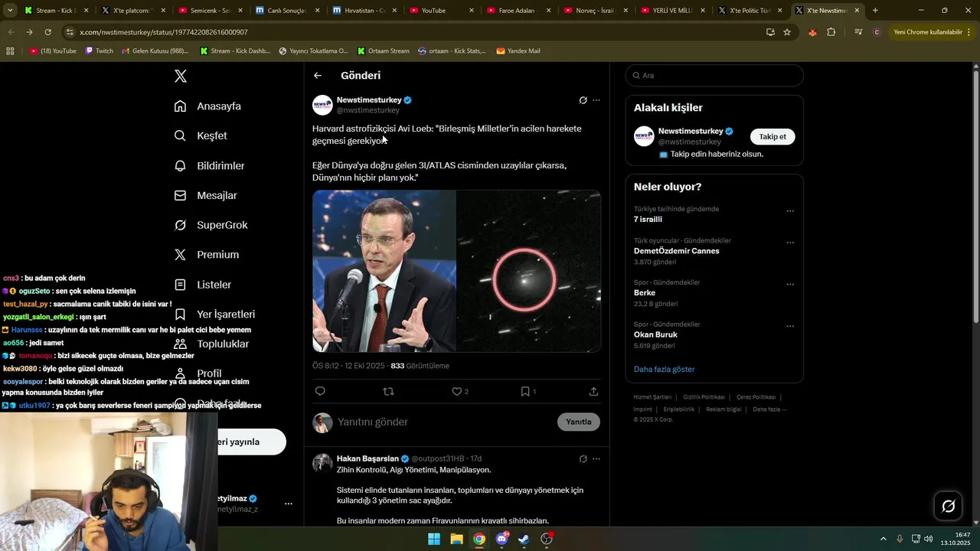Go back with Gönderi arrow
This screenshot has height=551, width=980.
[318, 76]
